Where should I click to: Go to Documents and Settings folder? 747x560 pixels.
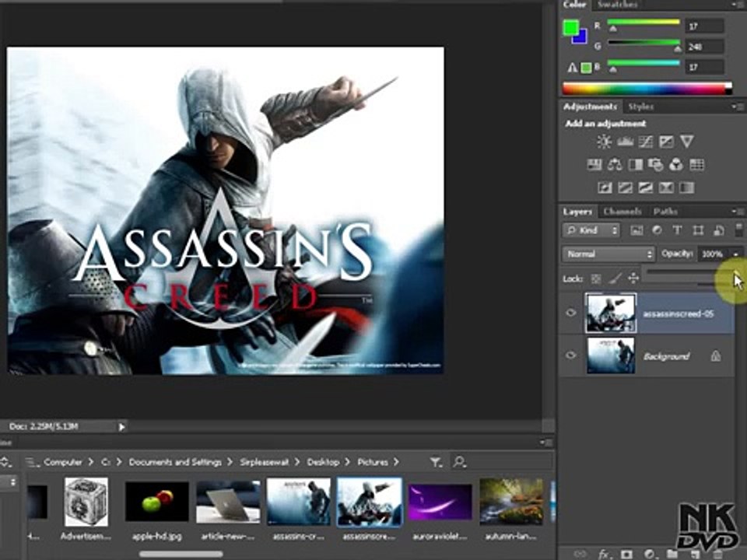click(175, 462)
